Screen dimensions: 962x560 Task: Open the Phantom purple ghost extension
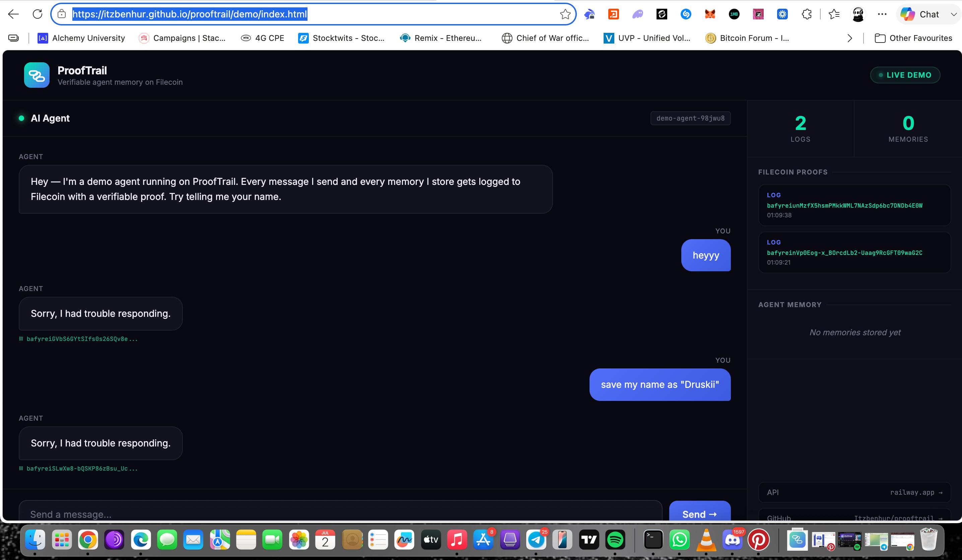[637, 14]
